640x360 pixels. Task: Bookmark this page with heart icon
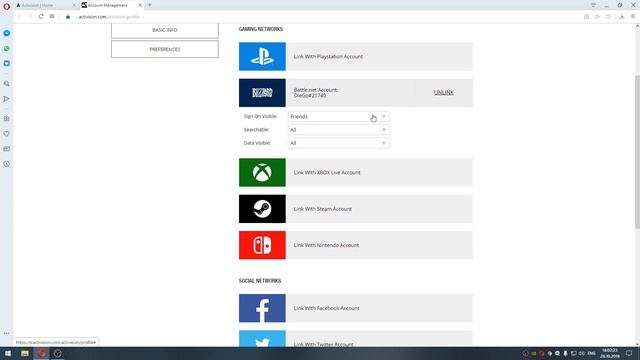[608, 17]
